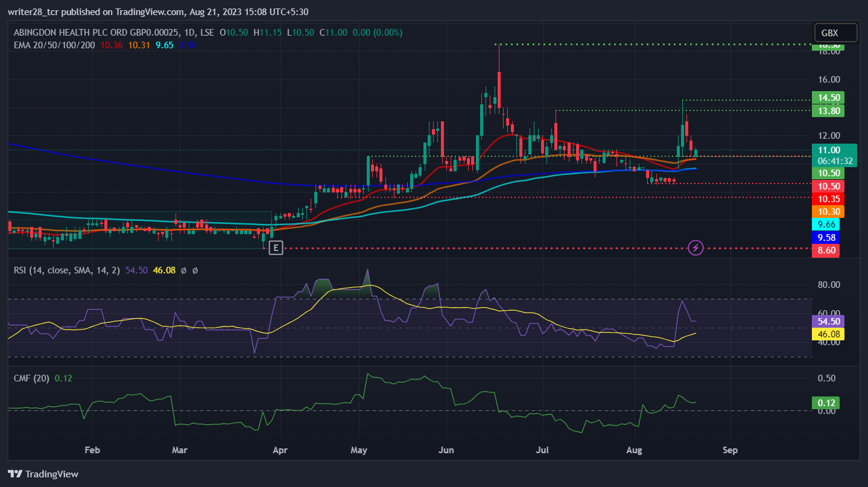Click the Jun label on the time axis
Viewport: 868px width, 487px height.
coord(446,450)
